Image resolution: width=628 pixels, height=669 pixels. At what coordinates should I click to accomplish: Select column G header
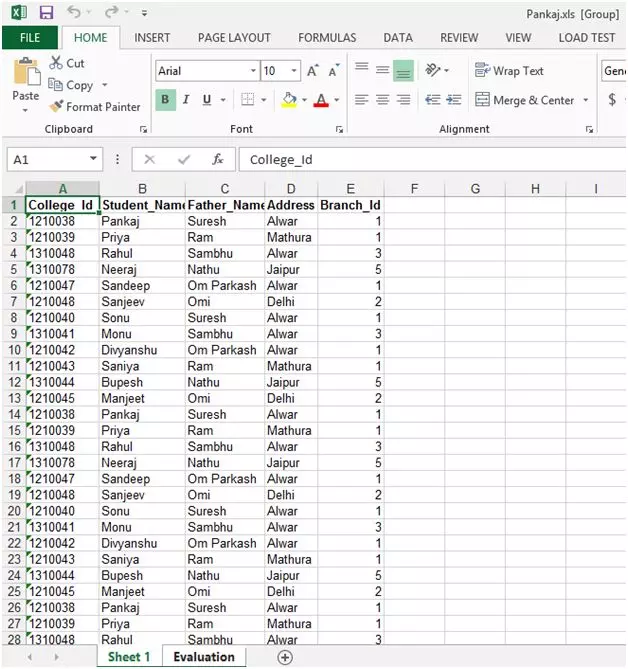(x=475, y=188)
